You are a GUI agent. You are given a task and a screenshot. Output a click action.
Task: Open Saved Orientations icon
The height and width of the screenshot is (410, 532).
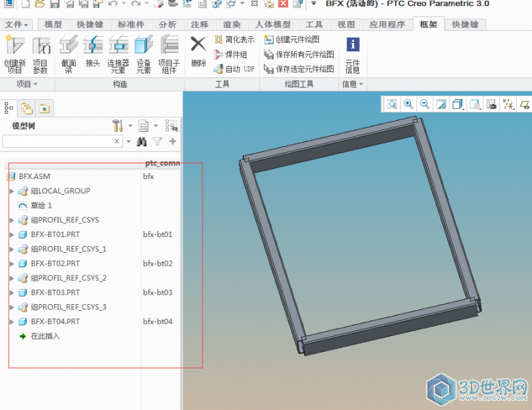pyautogui.click(x=475, y=104)
